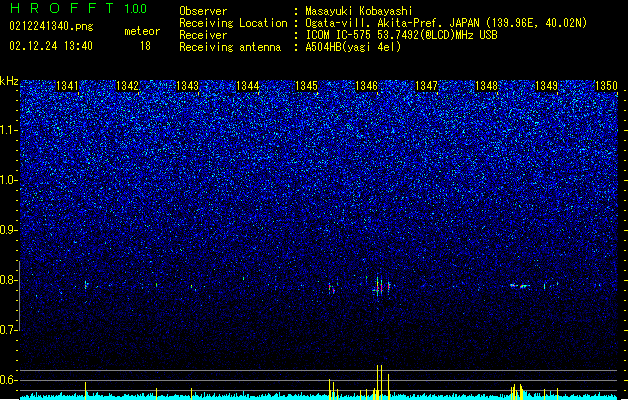Click antenna value A504HB(yagi 4el)
629x400 pixels.
tap(353, 47)
